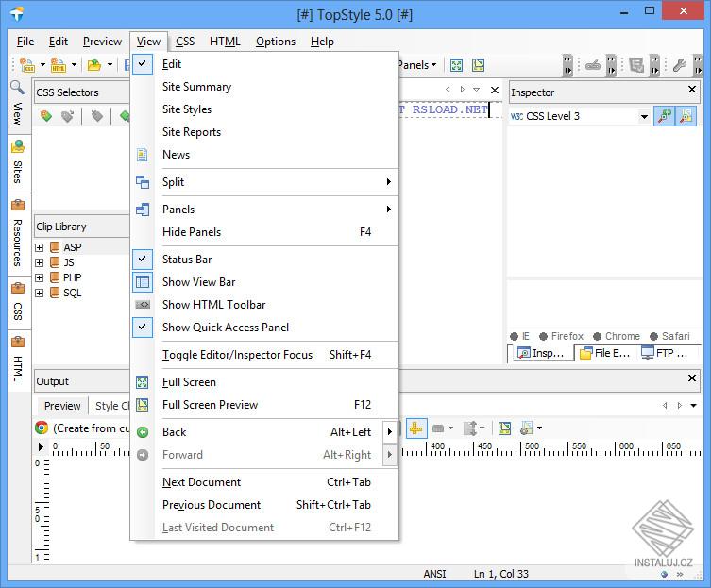This screenshot has height=588, width=711.
Task: Click the Open file folder icon
Action: click(93, 65)
